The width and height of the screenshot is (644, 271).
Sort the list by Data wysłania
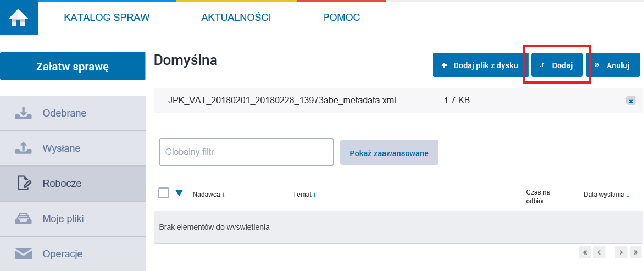(x=607, y=195)
